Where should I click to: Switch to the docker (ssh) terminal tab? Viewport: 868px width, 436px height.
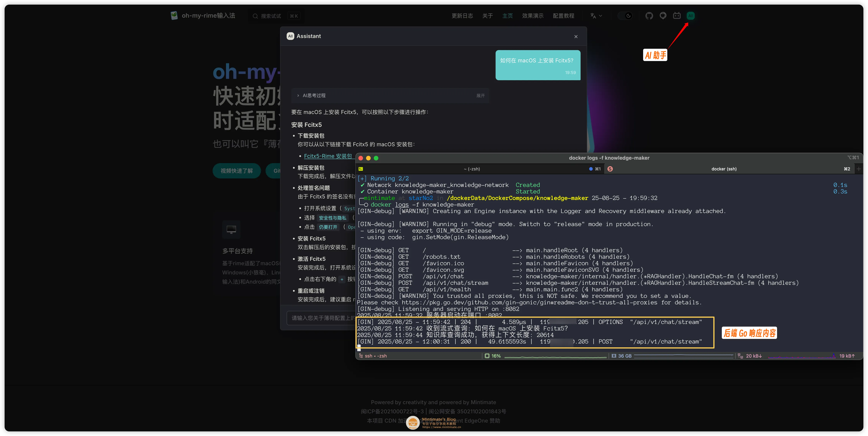pos(724,169)
